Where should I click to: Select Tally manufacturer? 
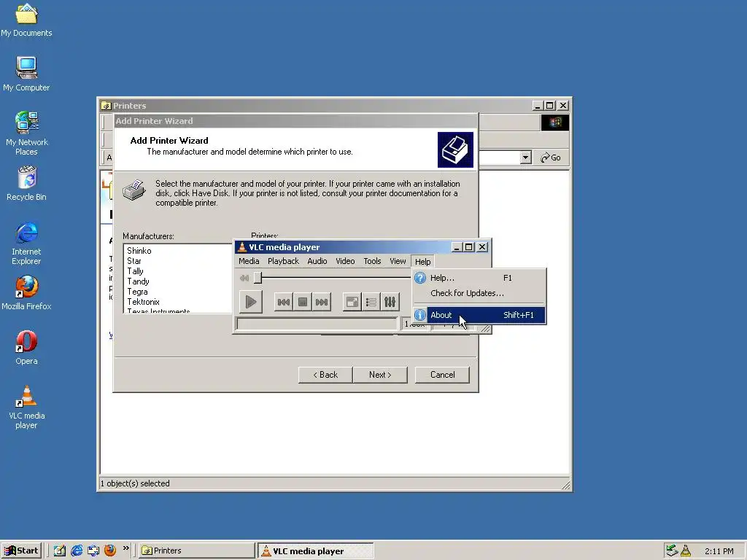pyautogui.click(x=135, y=271)
